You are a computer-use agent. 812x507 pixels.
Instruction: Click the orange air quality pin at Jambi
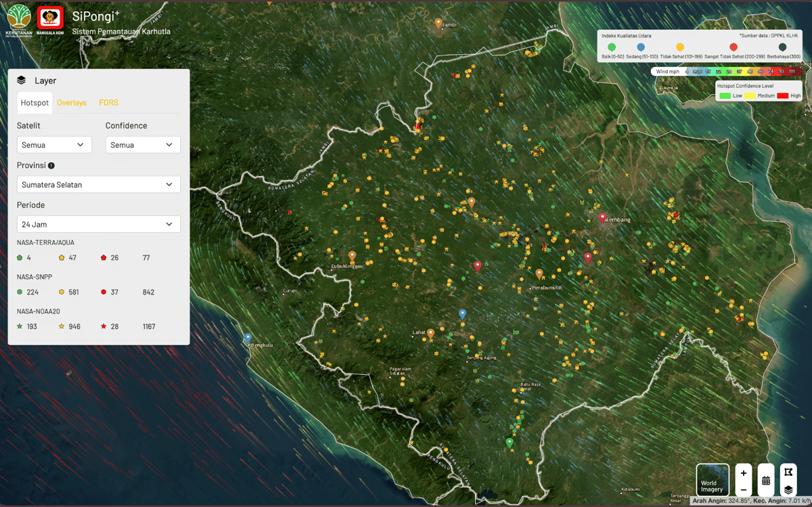(x=438, y=23)
